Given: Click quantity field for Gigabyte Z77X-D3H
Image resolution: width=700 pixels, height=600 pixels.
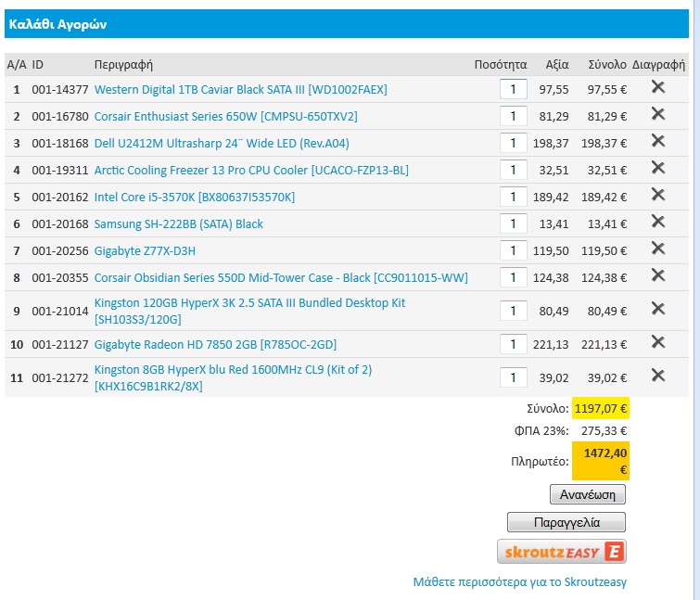Looking at the screenshot, I should click(513, 250).
